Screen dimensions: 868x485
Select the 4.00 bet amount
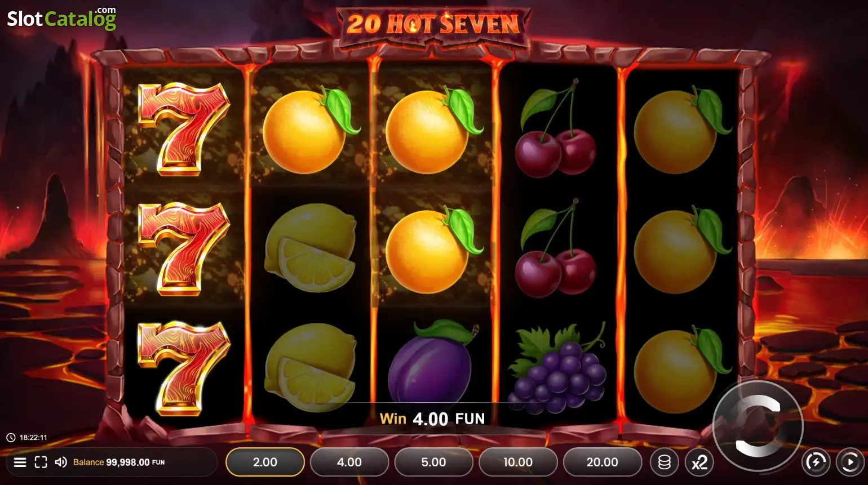349,462
